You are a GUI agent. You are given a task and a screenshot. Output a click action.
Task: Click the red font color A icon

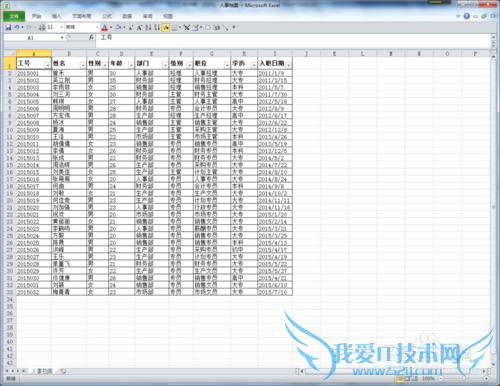pyautogui.click(x=105, y=27)
